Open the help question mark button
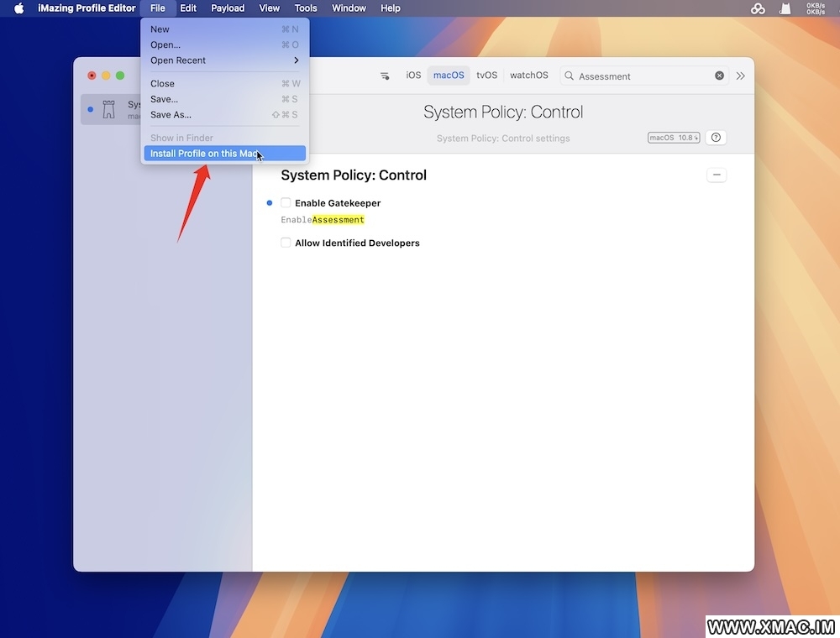 (716, 138)
